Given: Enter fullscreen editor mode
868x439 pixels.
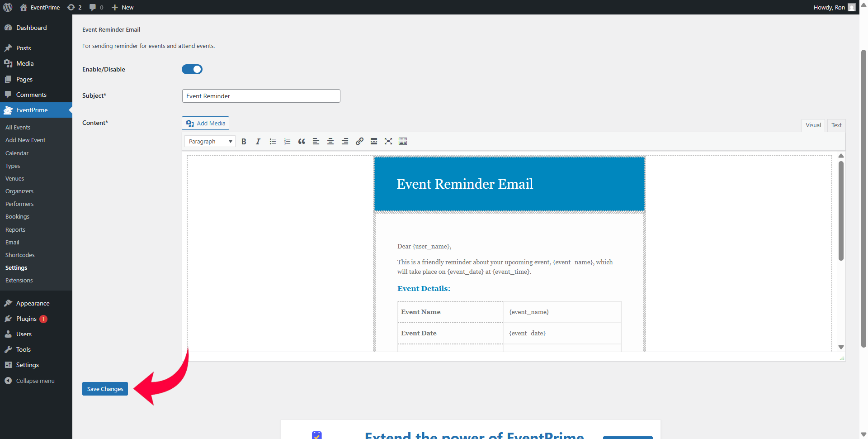Looking at the screenshot, I should pyautogui.click(x=388, y=141).
